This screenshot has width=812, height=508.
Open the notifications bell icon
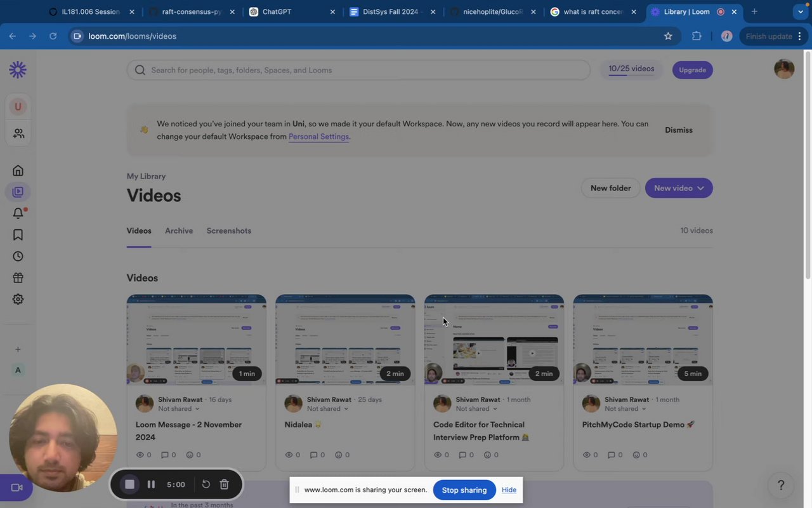click(x=18, y=213)
